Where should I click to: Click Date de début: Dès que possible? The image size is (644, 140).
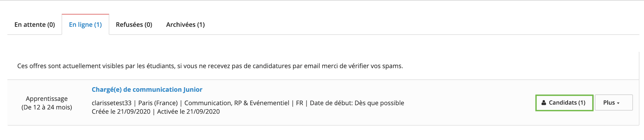(x=357, y=103)
